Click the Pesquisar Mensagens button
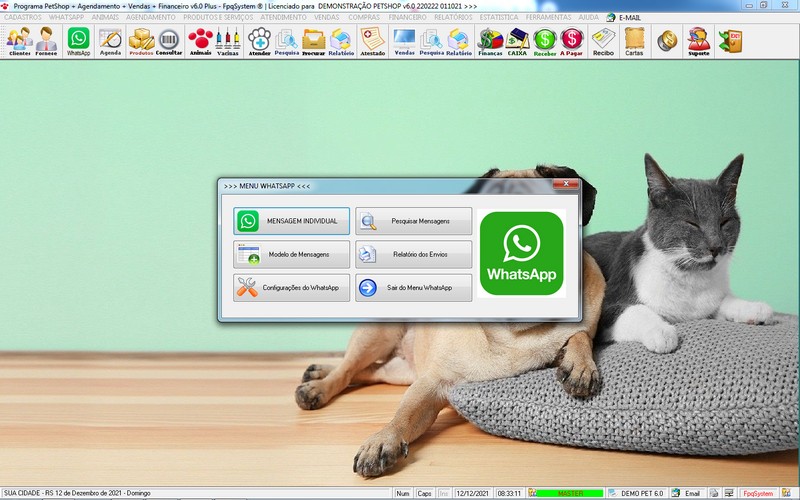 pyautogui.click(x=414, y=221)
